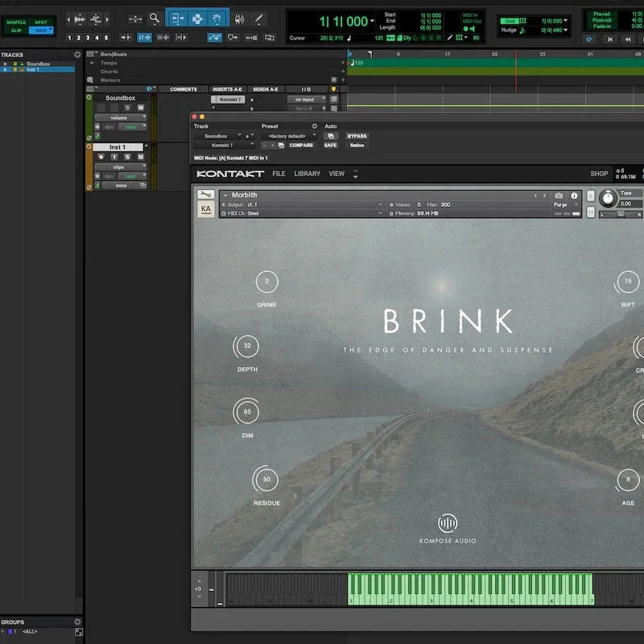This screenshot has height=644, width=644.
Task: Open Kontakt's FILE menu
Action: pos(278,173)
